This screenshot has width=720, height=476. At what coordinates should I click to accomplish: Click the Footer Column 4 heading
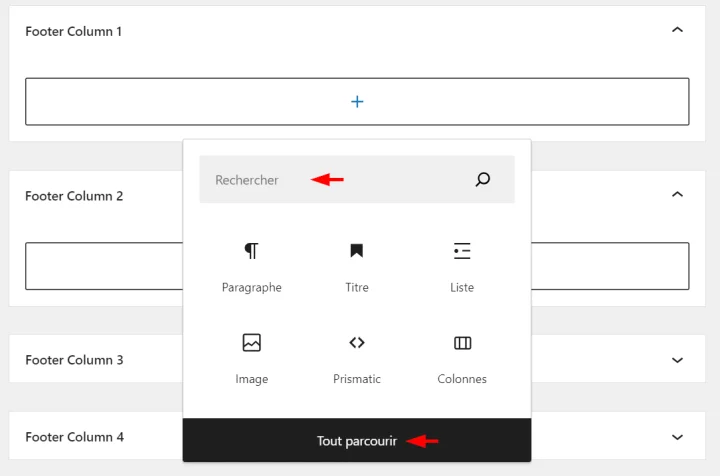(x=74, y=437)
